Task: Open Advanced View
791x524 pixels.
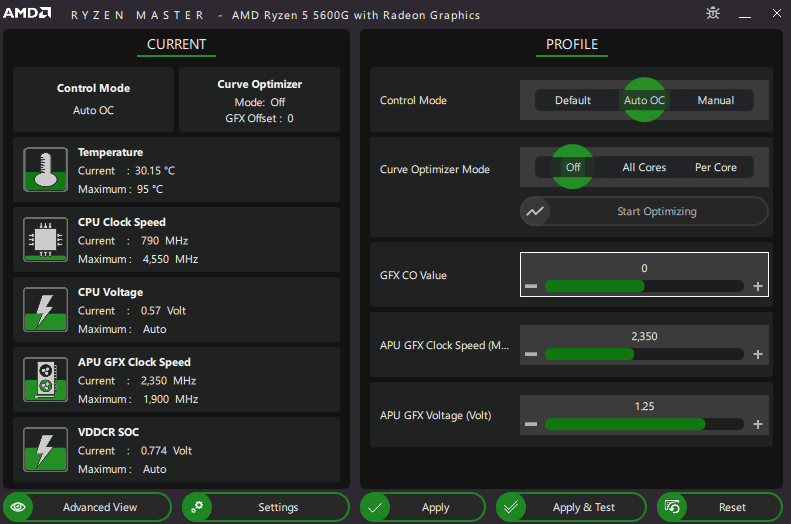Action: click(x=87, y=507)
